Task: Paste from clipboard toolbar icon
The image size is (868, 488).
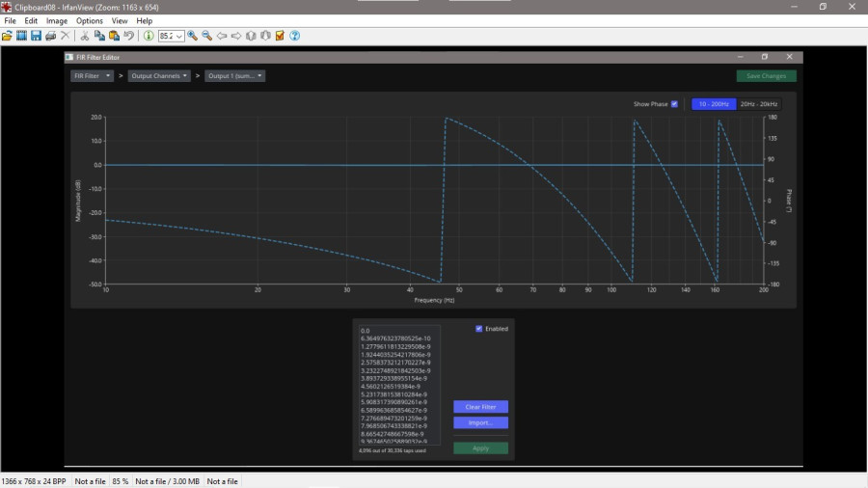Action: coord(114,36)
